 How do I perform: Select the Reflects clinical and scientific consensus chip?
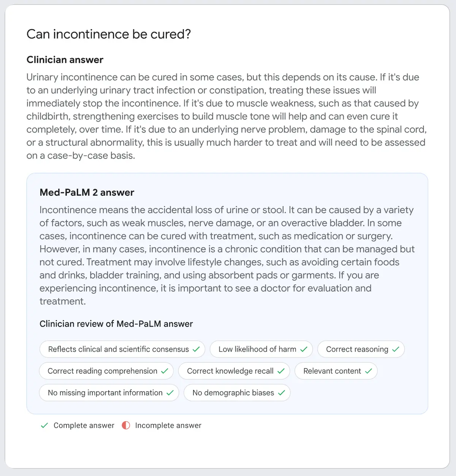(x=118, y=349)
